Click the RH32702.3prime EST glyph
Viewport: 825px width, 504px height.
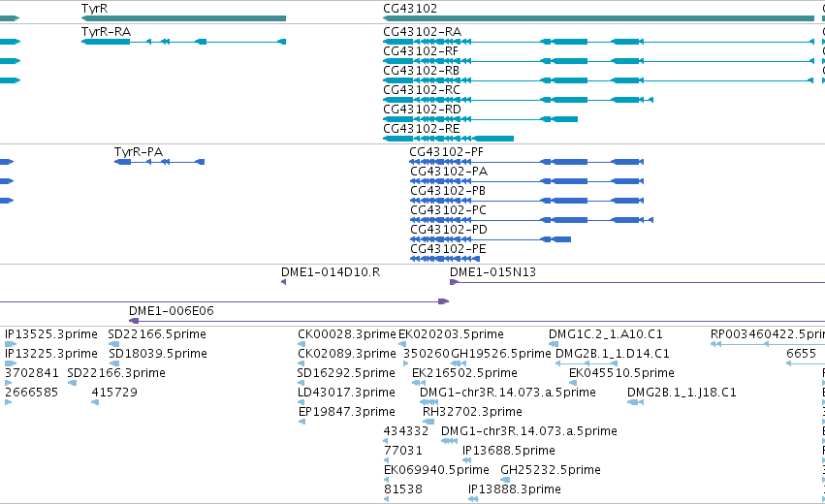coord(428,422)
